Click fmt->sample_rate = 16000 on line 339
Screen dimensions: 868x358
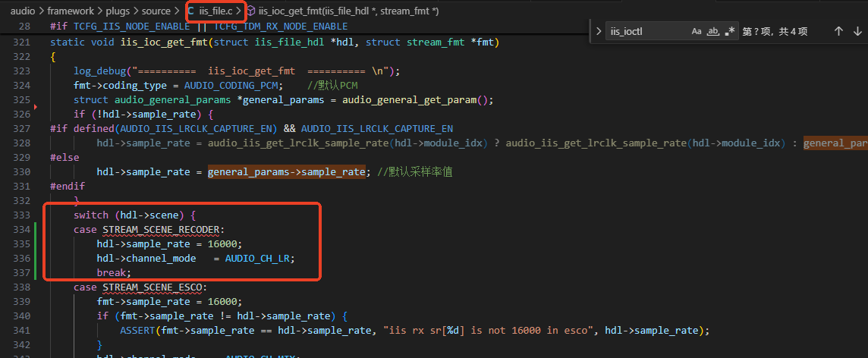(x=169, y=301)
